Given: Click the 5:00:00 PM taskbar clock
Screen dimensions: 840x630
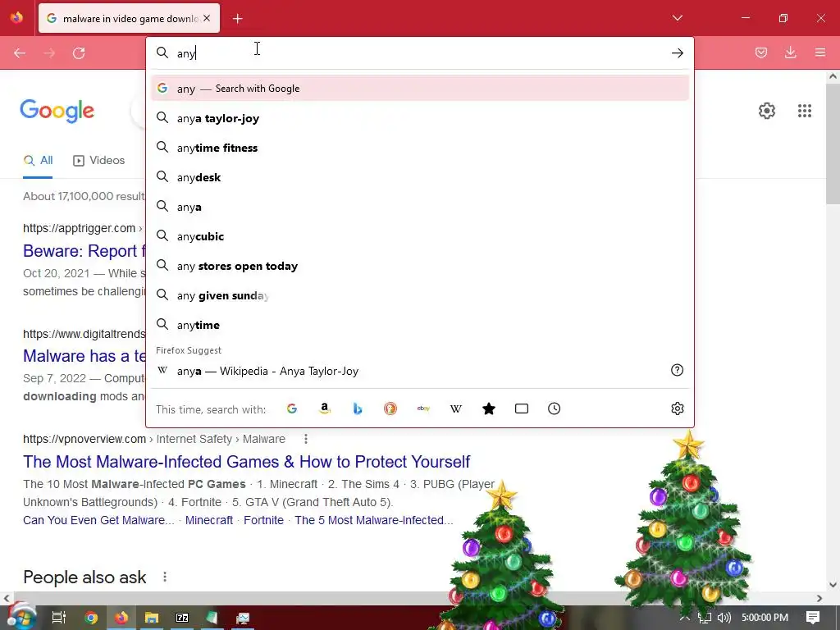Looking at the screenshot, I should coord(765,618).
